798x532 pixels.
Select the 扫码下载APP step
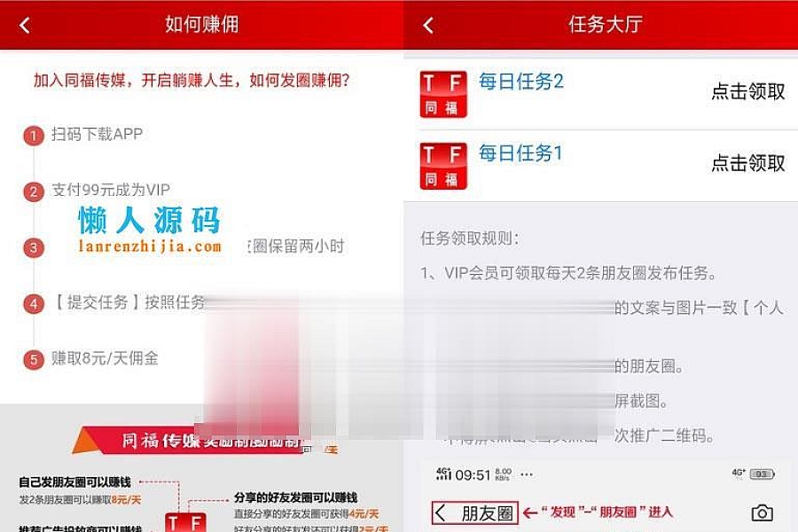pyautogui.click(x=97, y=135)
